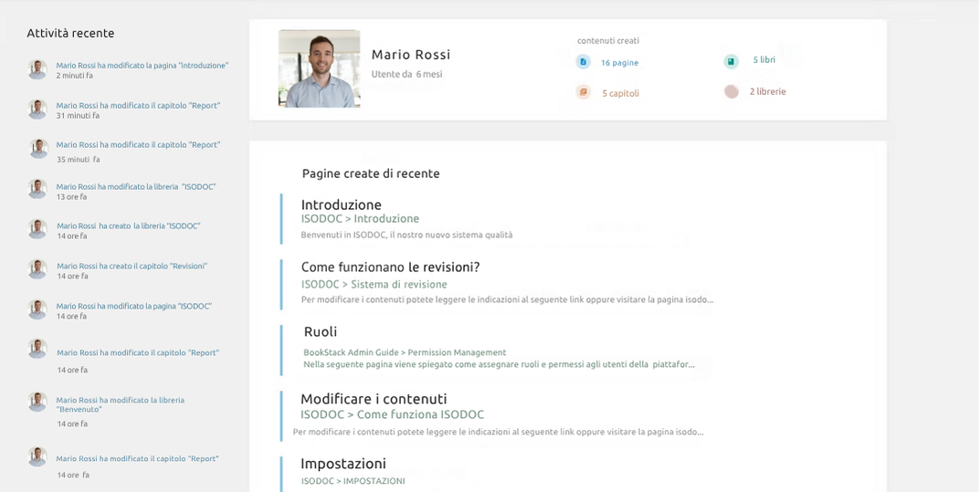Click avatar beside the "Introduzione" page activity
Image resolution: width=980 pixels, height=492 pixels.
click(x=37, y=69)
